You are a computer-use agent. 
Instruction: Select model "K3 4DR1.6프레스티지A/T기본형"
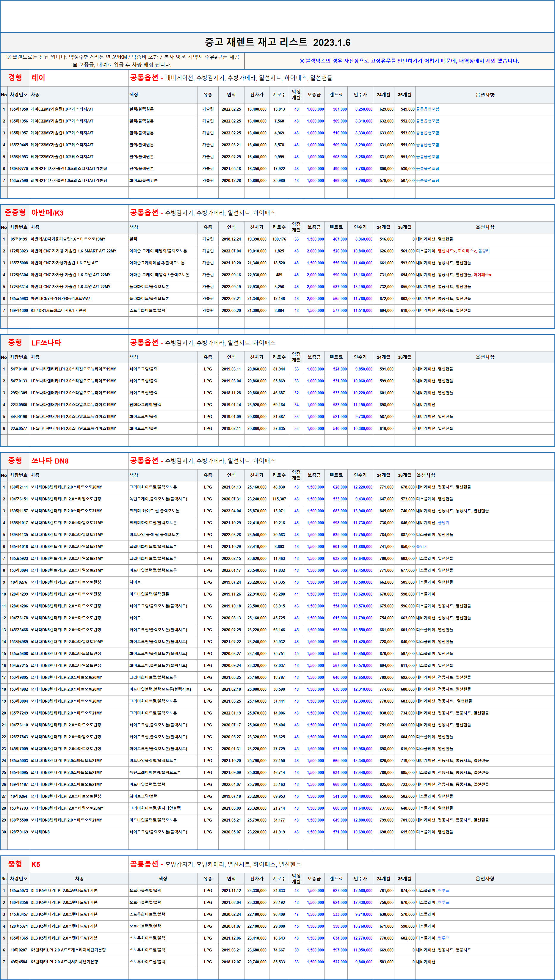[x=59, y=311]
